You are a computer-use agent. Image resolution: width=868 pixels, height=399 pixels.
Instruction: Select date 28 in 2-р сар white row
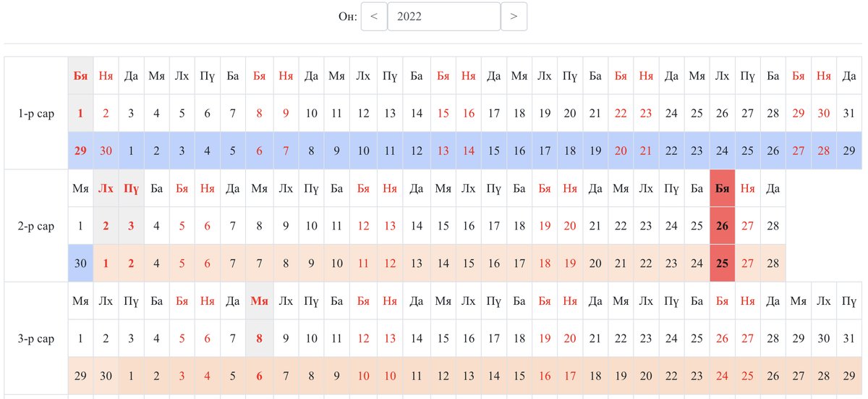click(773, 226)
